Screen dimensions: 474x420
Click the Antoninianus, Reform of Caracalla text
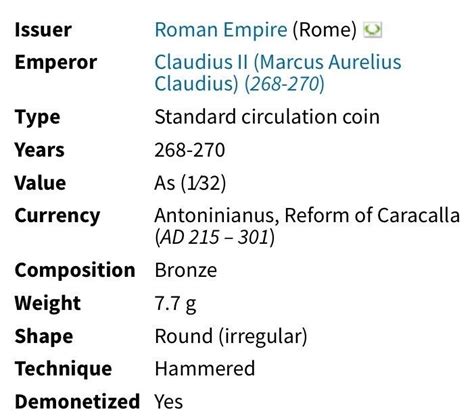coord(307,216)
